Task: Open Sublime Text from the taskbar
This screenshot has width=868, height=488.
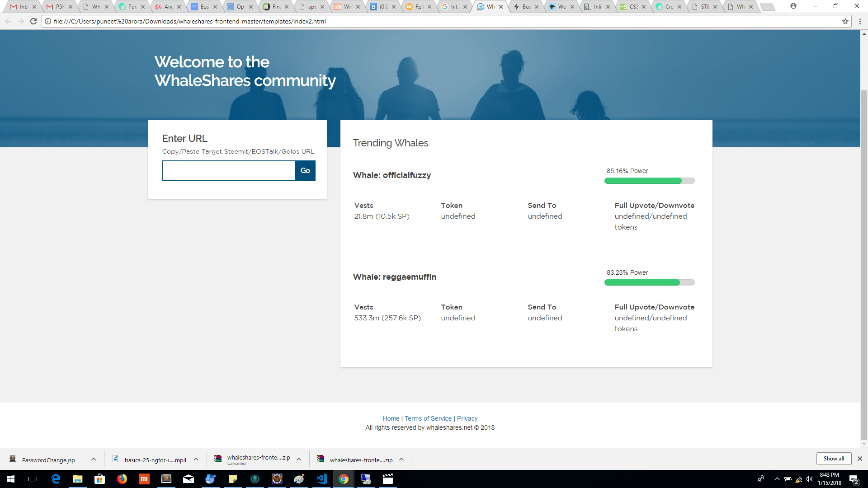Action: pos(166,479)
